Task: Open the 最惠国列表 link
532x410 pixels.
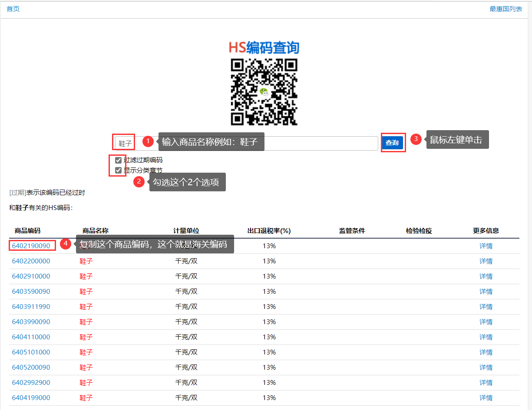Action: tap(506, 9)
